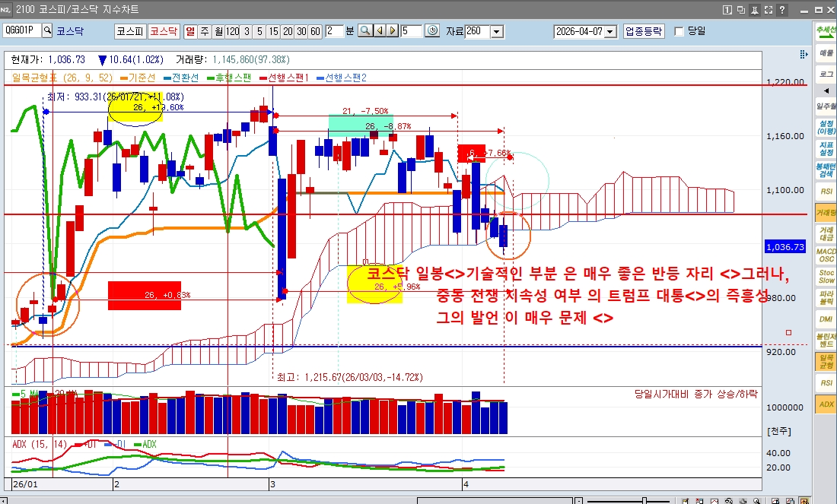Select the 120 minute period button
The width and height of the screenshot is (837, 504).
(232, 31)
